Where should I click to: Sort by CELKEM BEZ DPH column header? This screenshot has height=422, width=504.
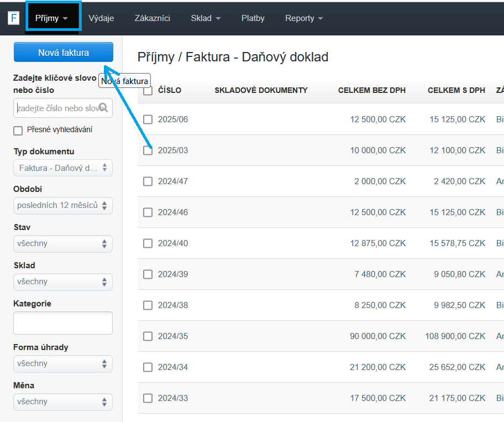[x=371, y=90]
